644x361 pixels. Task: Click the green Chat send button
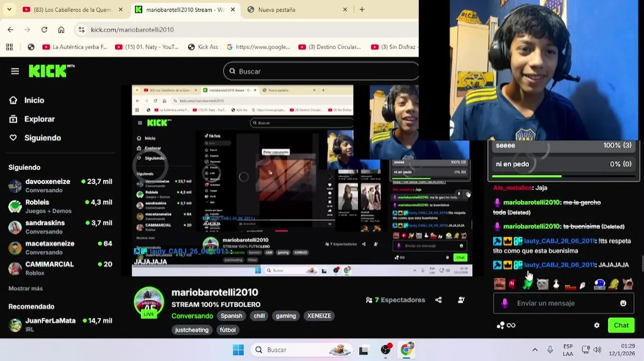621,325
